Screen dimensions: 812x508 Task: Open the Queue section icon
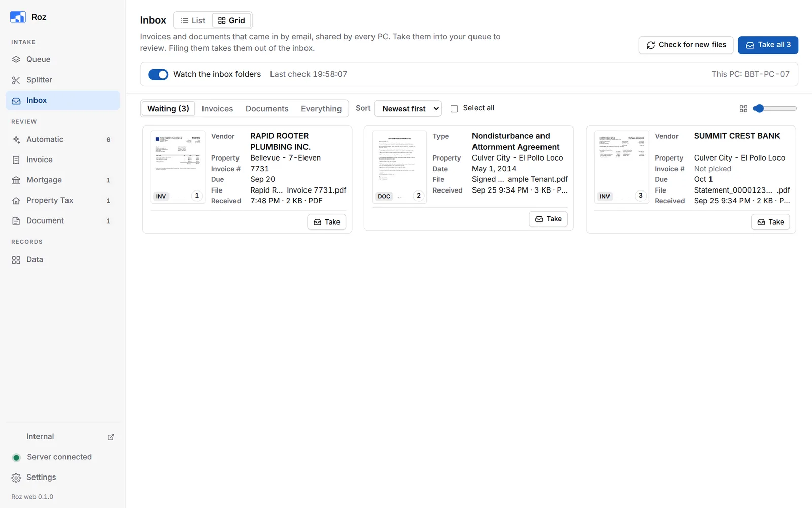coord(16,59)
